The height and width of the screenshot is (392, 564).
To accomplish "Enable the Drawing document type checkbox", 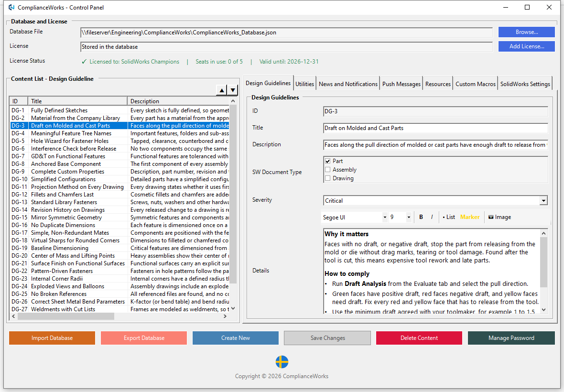I will [x=328, y=178].
